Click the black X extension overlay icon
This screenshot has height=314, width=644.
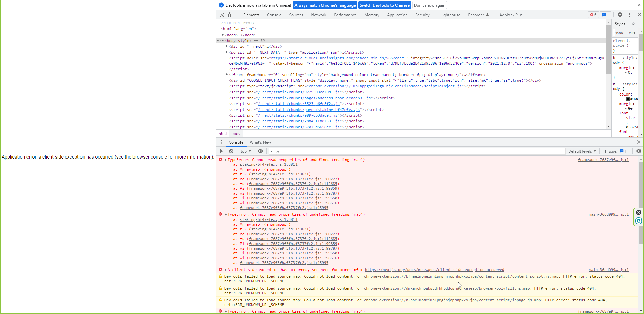[639, 212]
